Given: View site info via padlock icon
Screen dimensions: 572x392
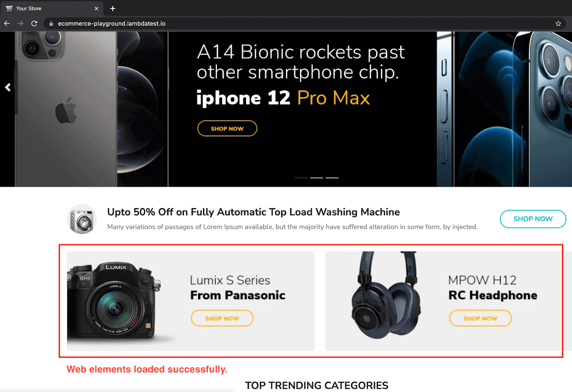Looking at the screenshot, I should coord(51,24).
